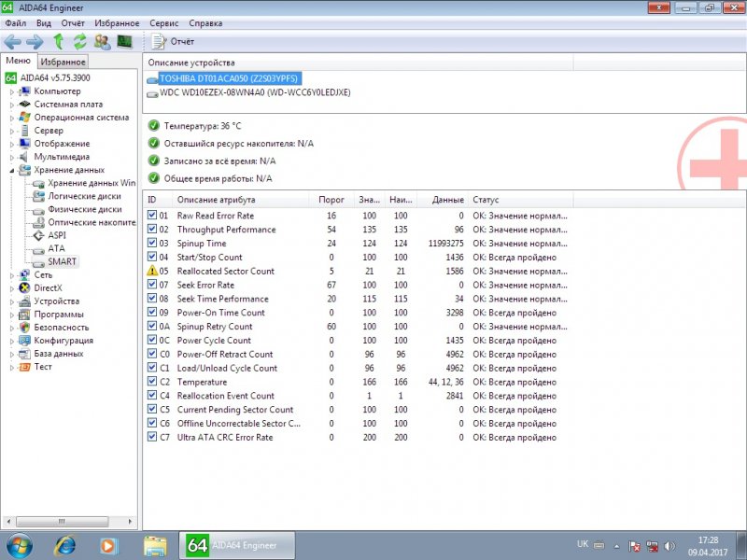Click the back navigation arrow
Screen dimensions: 747x560
(13, 41)
